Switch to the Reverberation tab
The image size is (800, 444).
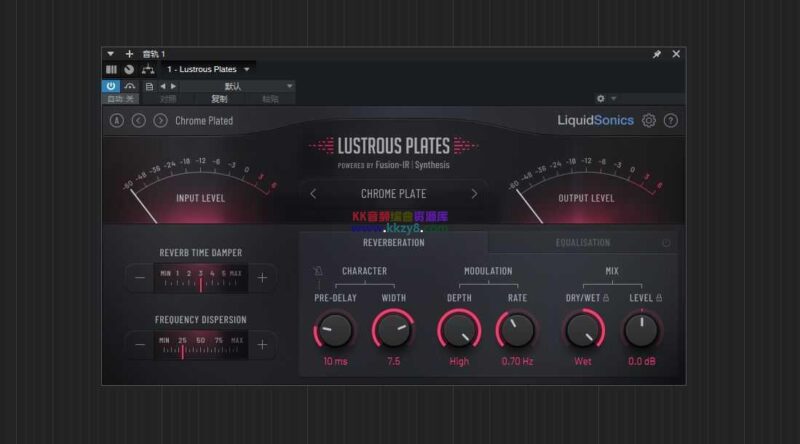click(x=393, y=242)
